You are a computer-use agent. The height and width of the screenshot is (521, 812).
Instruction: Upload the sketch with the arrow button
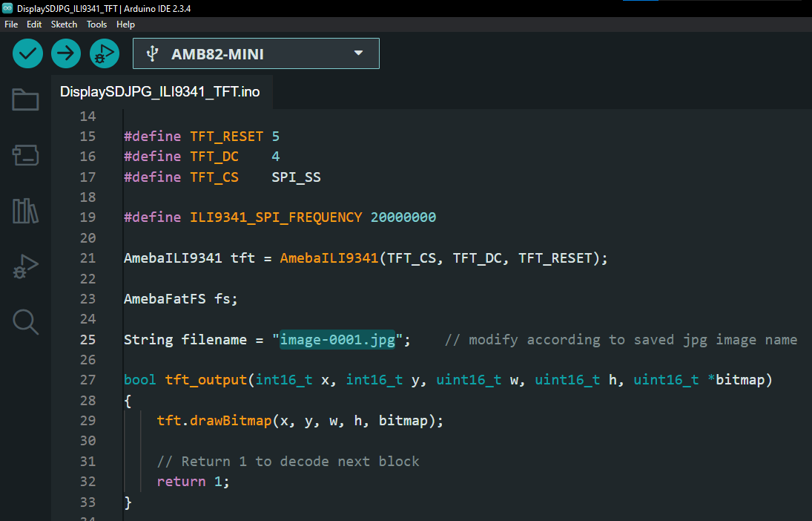66,53
